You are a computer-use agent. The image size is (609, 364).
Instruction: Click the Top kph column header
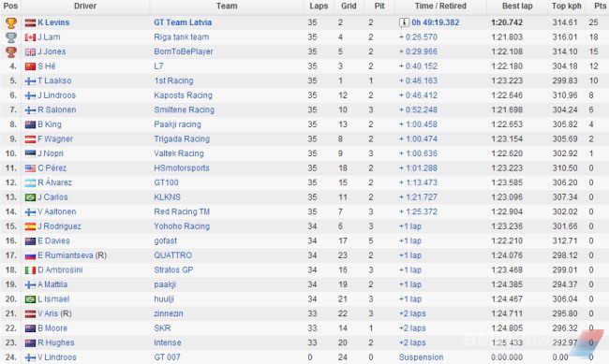coord(567,7)
